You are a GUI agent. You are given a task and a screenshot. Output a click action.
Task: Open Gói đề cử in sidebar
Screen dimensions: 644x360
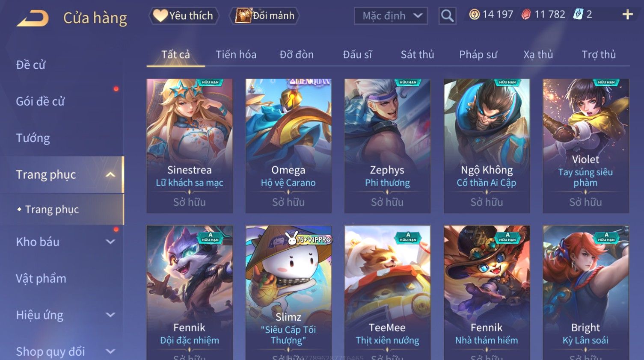click(40, 101)
